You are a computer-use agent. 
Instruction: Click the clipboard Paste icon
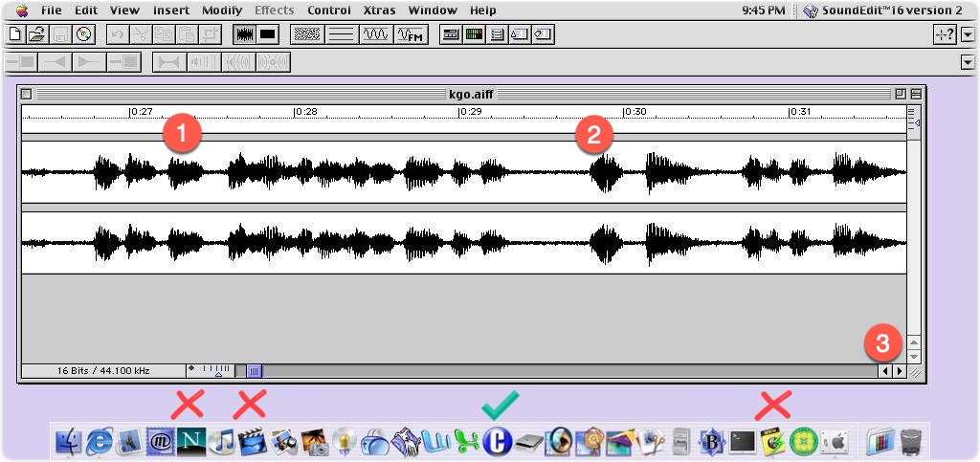coord(188,34)
